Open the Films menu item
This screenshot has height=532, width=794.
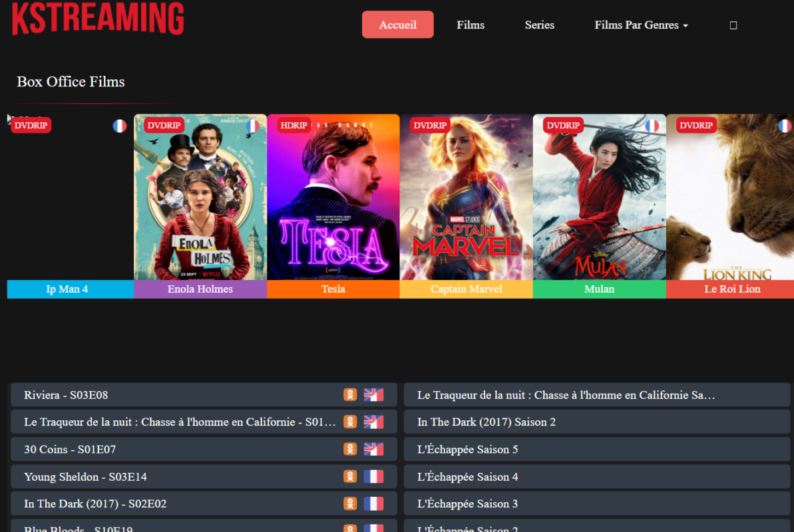pyautogui.click(x=471, y=25)
